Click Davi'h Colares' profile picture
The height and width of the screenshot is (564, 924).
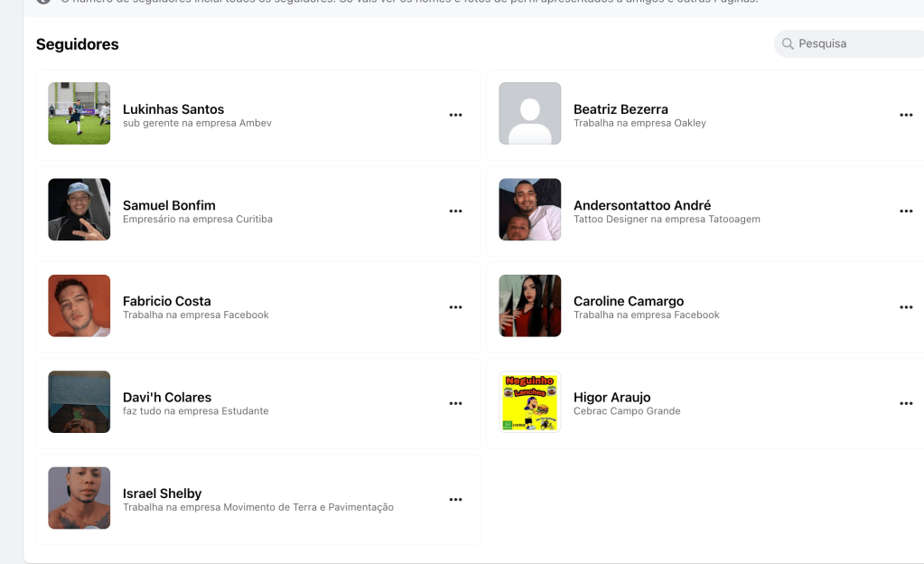tap(79, 402)
